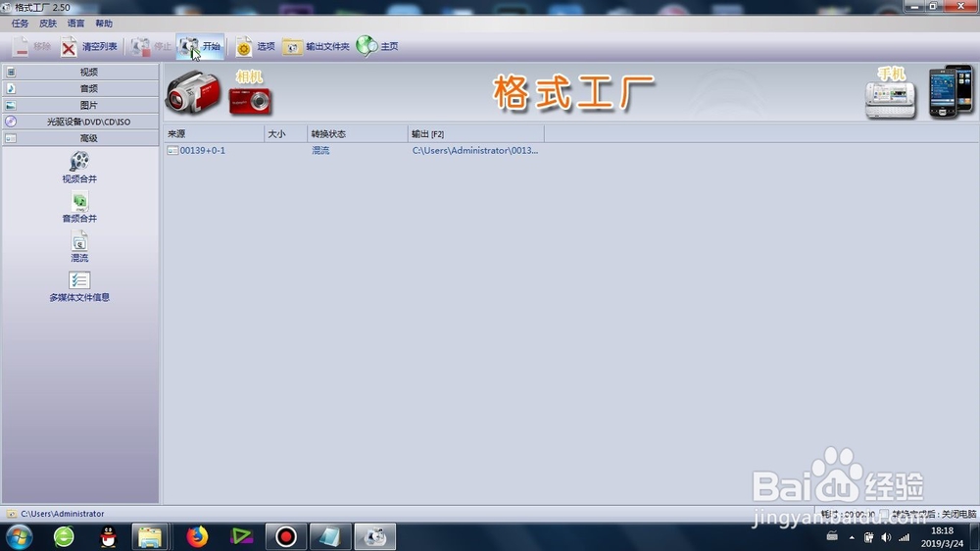
Task: Open the green-purple play taskbar icon
Action: coord(241,536)
